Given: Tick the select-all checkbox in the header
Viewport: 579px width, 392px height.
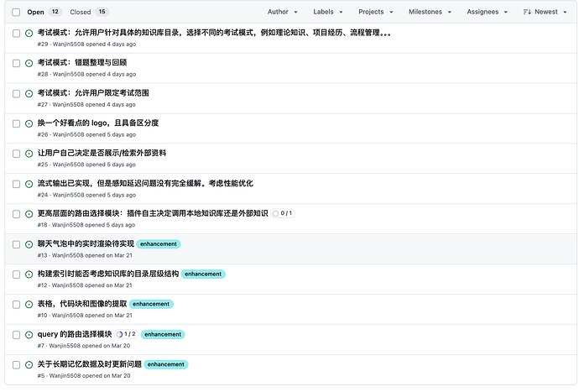Looking at the screenshot, I should [16, 13].
